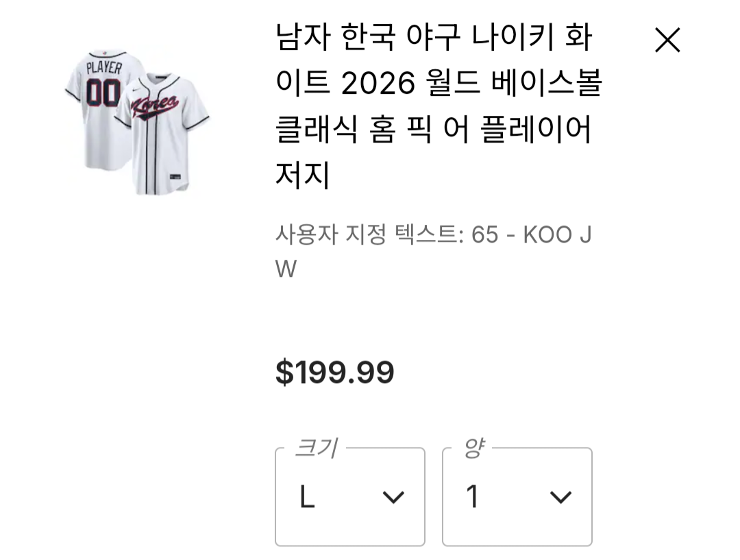The width and height of the screenshot is (740, 560).
Task: Click the 양 field label
Action: point(471,449)
